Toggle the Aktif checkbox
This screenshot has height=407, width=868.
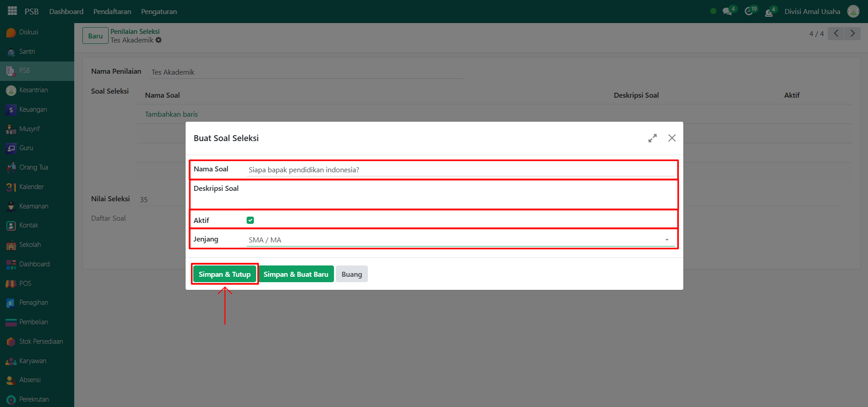click(x=250, y=220)
